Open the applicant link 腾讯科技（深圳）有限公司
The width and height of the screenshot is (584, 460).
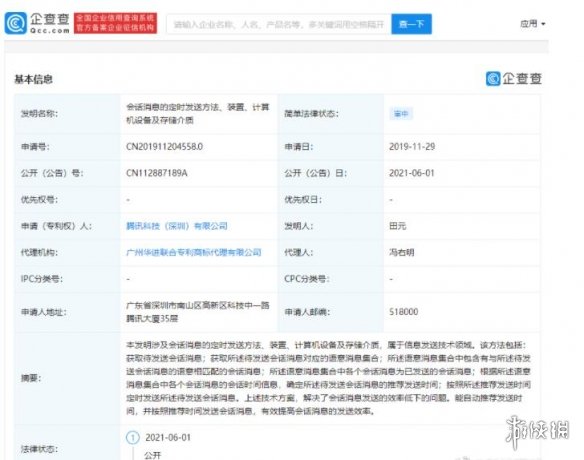[x=177, y=226]
